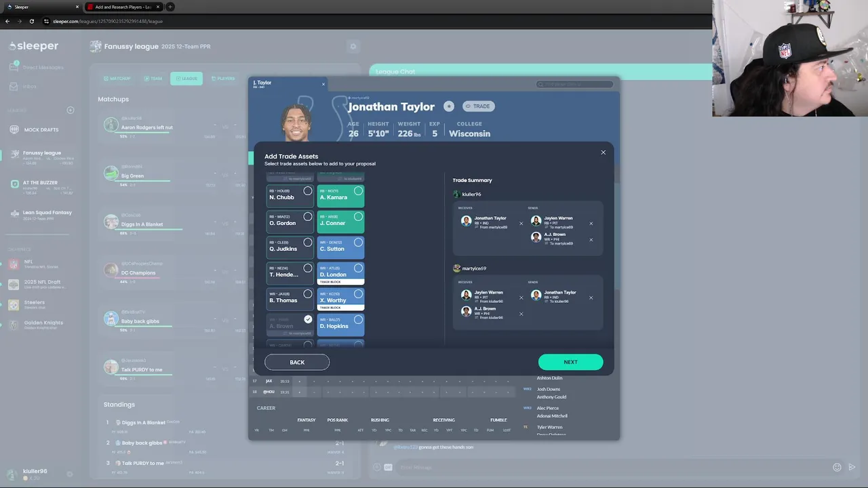The image size is (868, 488).
Task: Remove Jonathan Taylor from kiuller96 receives
Action: (x=521, y=224)
